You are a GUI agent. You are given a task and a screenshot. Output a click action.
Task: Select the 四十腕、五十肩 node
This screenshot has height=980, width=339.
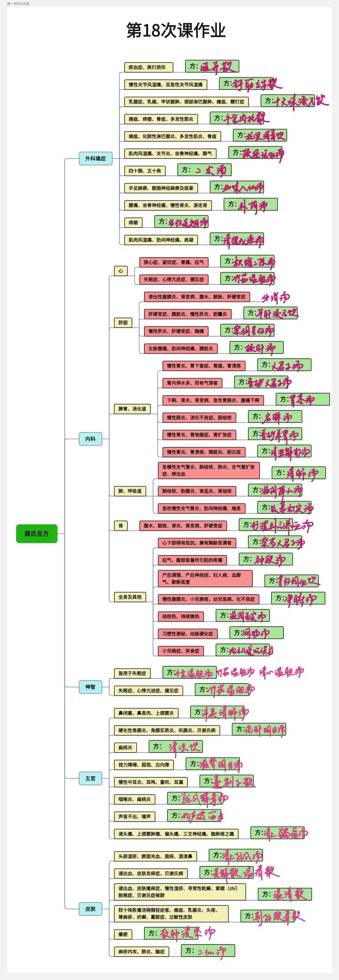[145, 171]
